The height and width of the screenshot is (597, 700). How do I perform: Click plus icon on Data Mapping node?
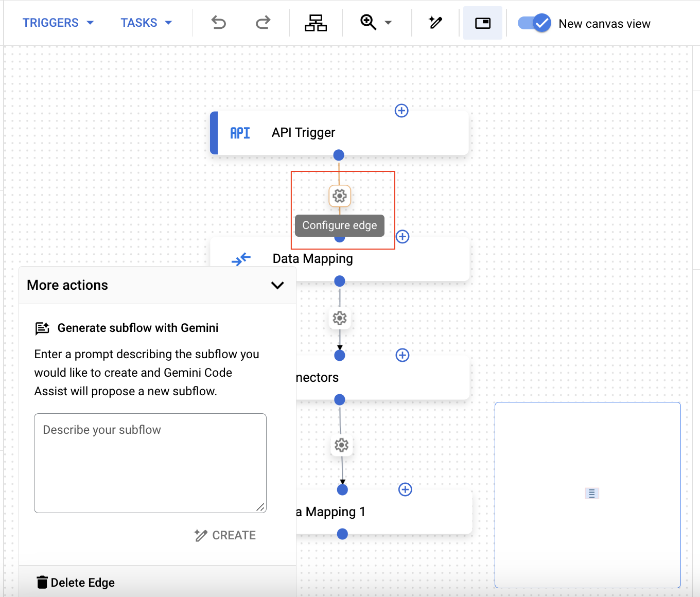402,237
